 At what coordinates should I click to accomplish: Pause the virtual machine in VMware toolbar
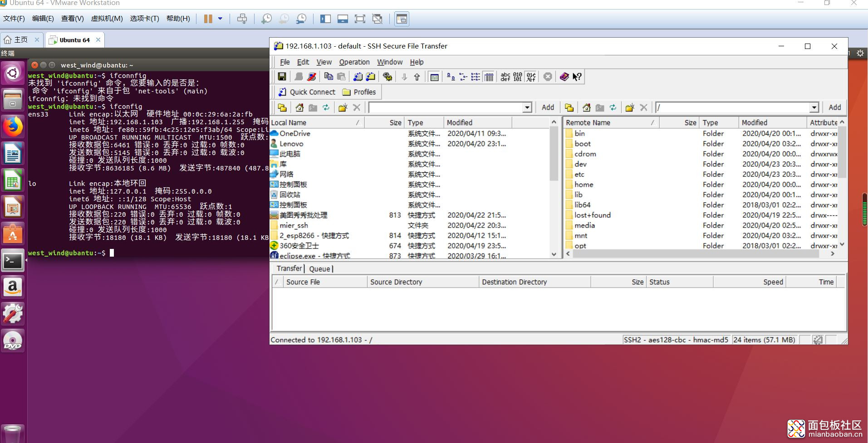click(208, 19)
